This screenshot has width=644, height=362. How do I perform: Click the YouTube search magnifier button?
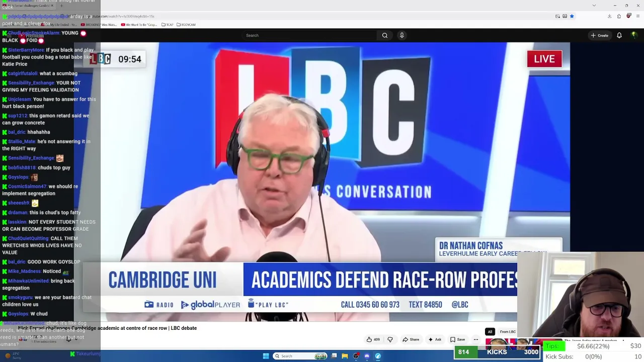click(385, 35)
